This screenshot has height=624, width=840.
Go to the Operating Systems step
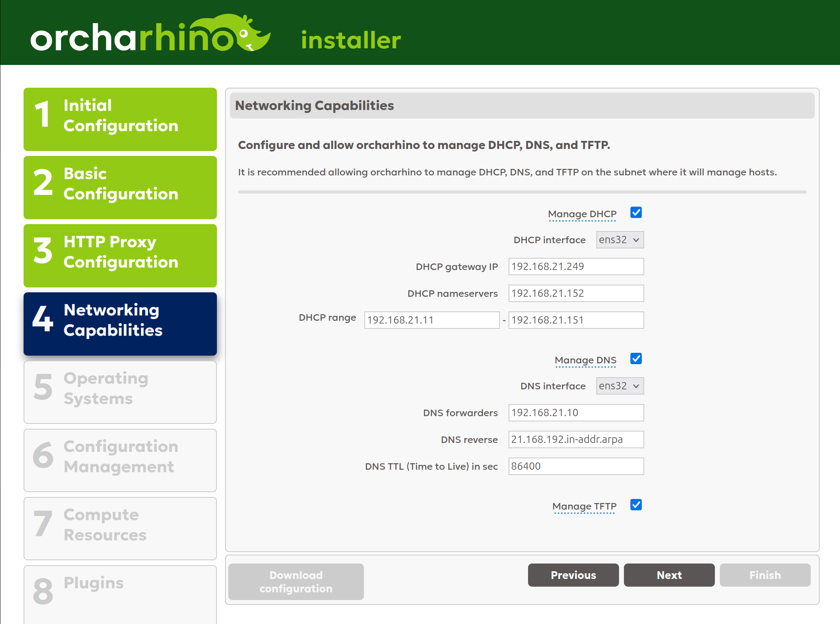[x=120, y=392]
